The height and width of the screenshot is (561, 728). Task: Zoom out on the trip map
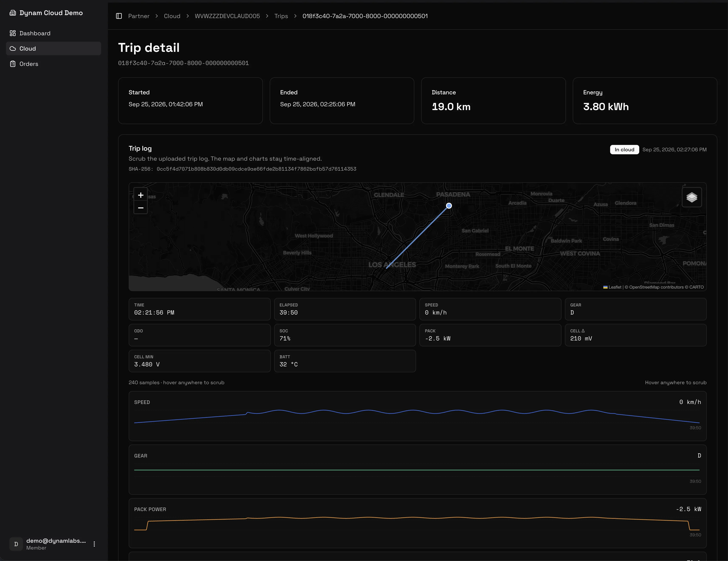click(141, 208)
